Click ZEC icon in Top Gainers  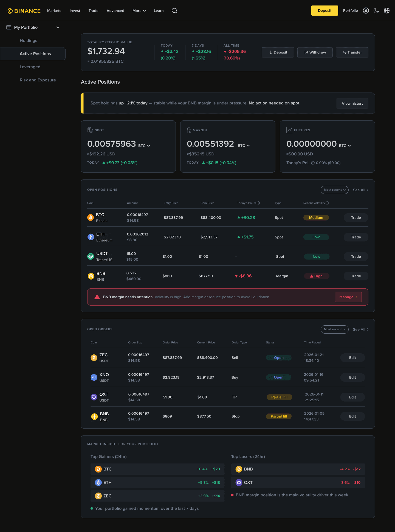(98, 496)
